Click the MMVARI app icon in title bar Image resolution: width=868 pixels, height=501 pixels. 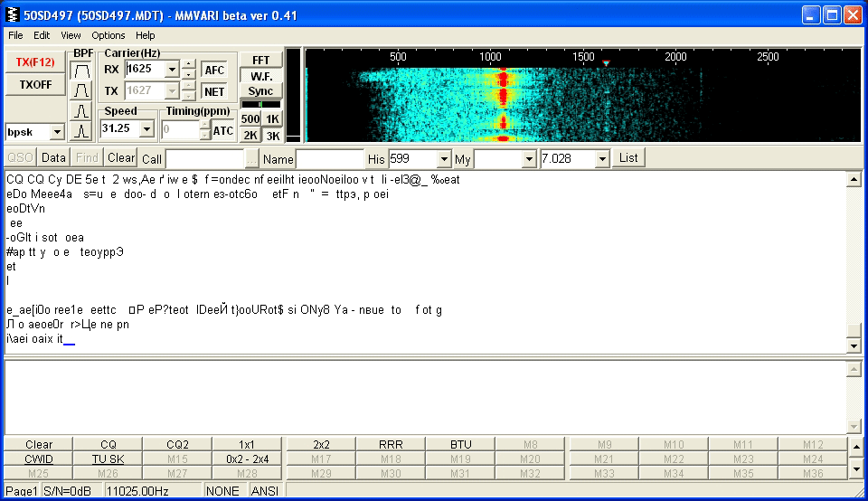coord(12,15)
